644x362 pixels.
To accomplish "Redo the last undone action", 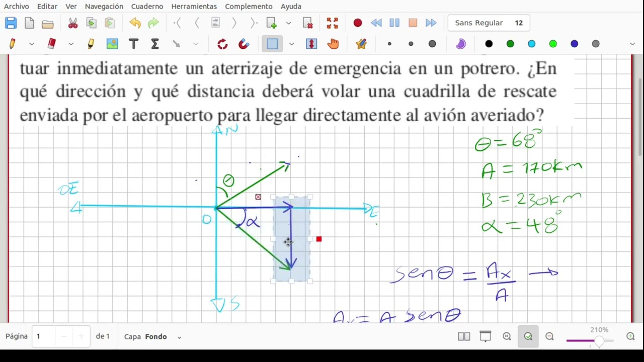I will [153, 23].
